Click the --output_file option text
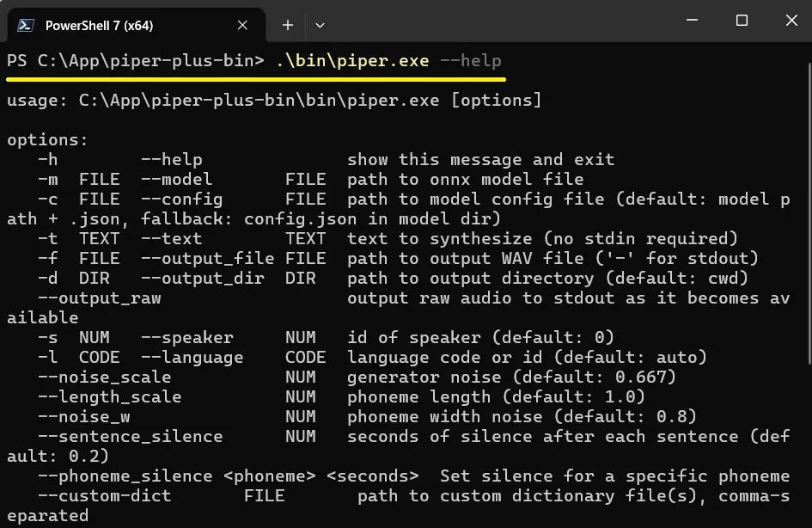The image size is (812, 528). click(208, 258)
